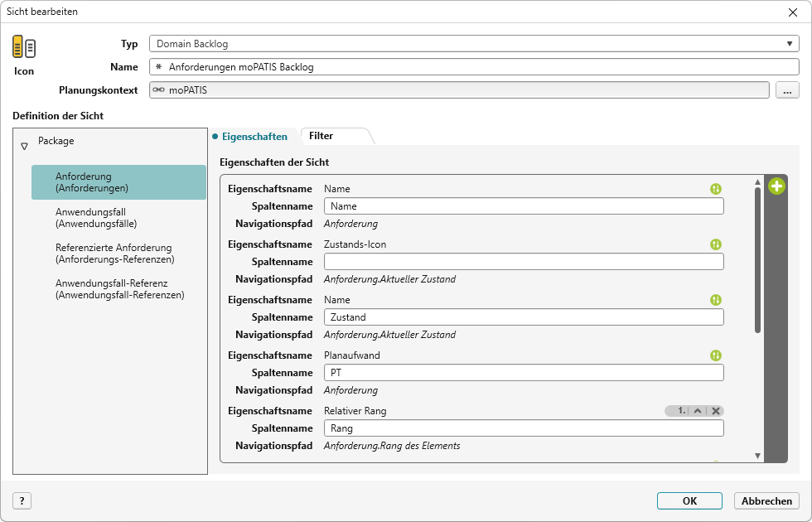Switch to the Filter tab
Screen dimensions: 812x522
321,136
